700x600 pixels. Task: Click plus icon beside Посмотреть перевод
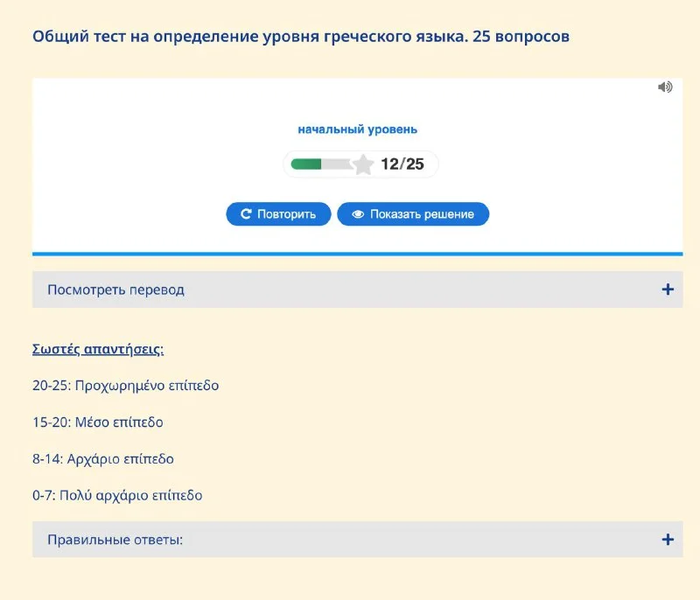(x=668, y=290)
